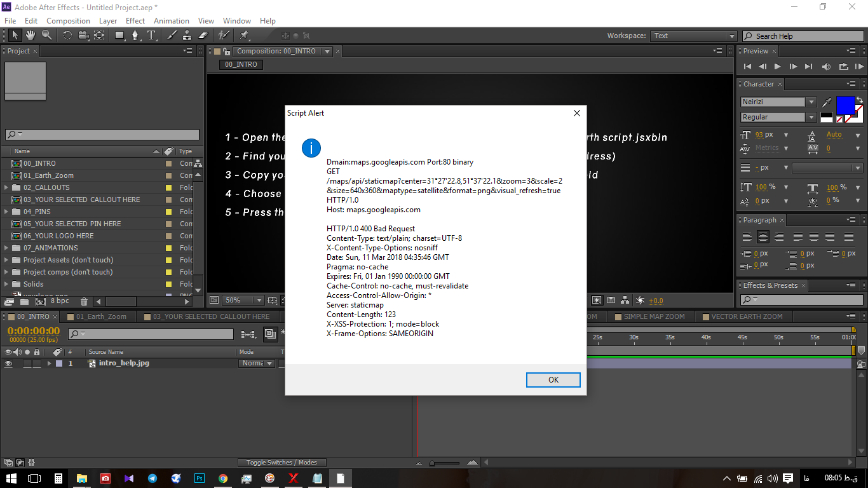Select the Eraser tool
The width and height of the screenshot is (868, 488).
[x=203, y=36]
